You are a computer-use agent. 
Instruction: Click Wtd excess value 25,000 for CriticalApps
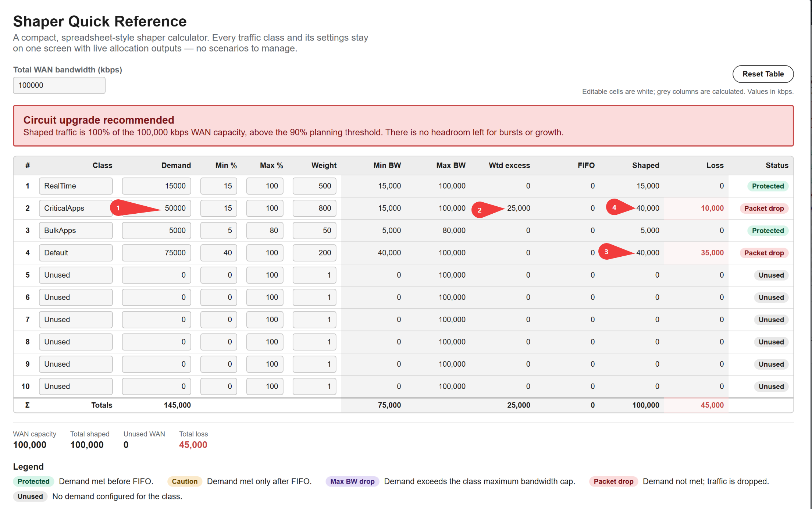coord(519,208)
